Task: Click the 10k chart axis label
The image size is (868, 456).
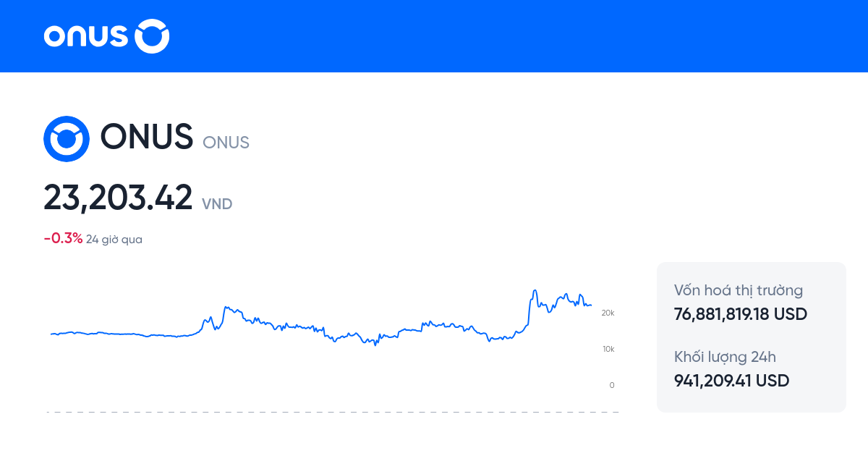Action: (608, 349)
